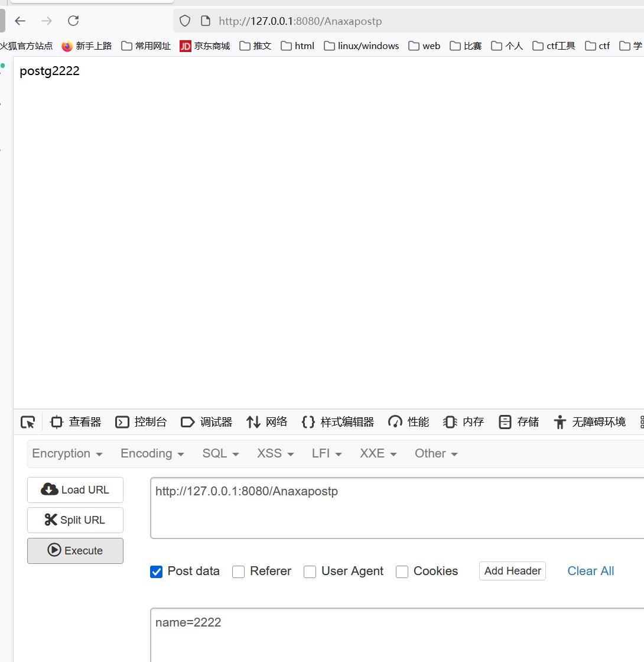Screen dimensions: 644x662
Task: Click the postg2222 page output text
Action: 50,71
